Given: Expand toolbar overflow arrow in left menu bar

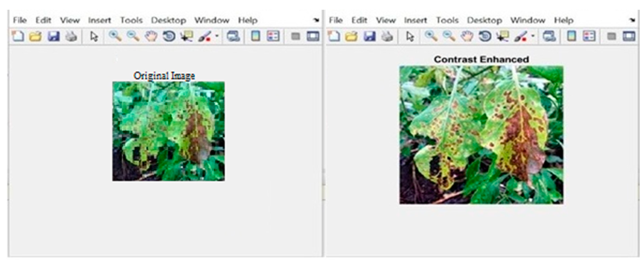Looking at the screenshot, I should [x=316, y=20].
